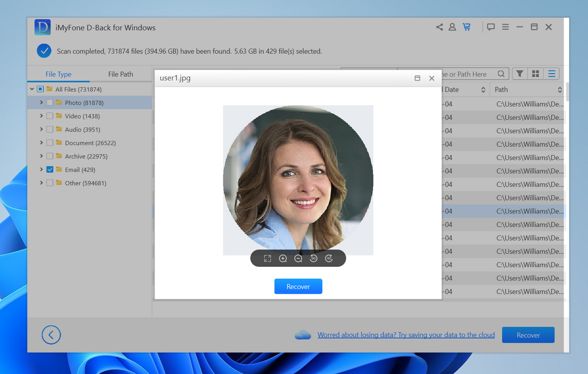Image resolution: width=588 pixels, height=374 pixels.
Task: Switch to grid thumbnail view
Action: [x=536, y=74]
